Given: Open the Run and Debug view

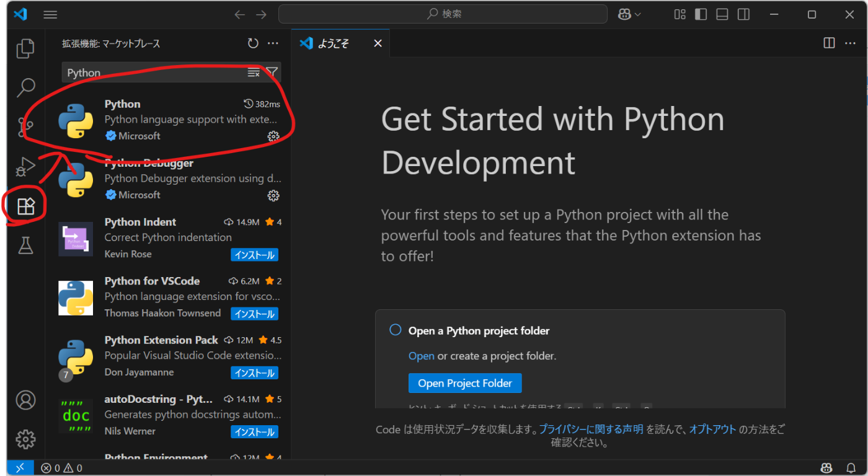Looking at the screenshot, I should [x=25, y=166].
